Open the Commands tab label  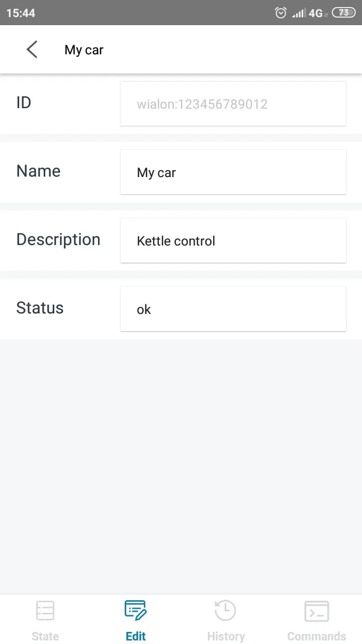click(317, 636)
